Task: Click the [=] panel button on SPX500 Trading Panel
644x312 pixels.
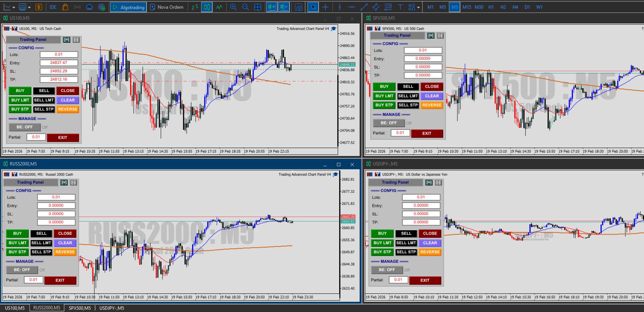Action: coord(431,36)
